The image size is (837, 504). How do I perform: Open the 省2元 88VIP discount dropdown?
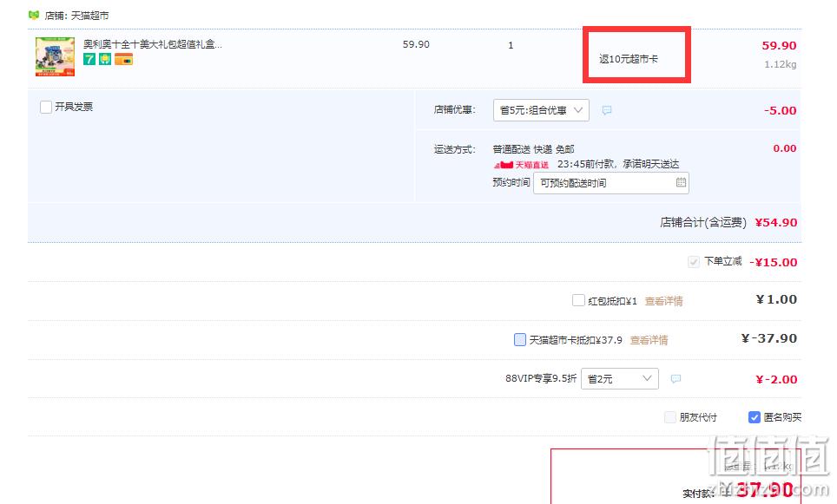(619, 379)
